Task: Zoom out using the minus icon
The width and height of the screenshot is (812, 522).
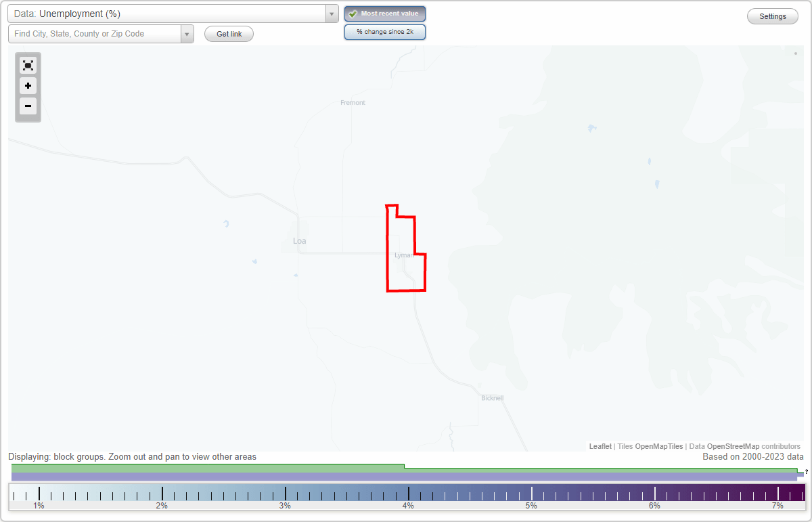Action: pos(28,106)
